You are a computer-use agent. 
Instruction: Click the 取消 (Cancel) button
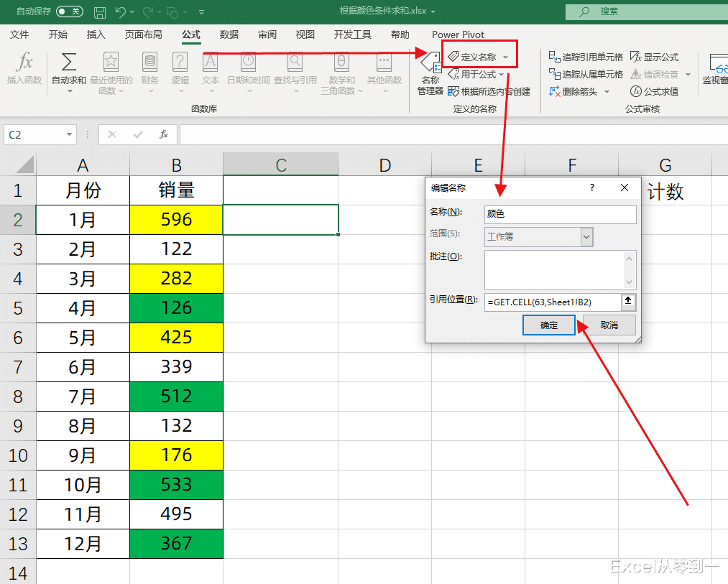[608, 325]
